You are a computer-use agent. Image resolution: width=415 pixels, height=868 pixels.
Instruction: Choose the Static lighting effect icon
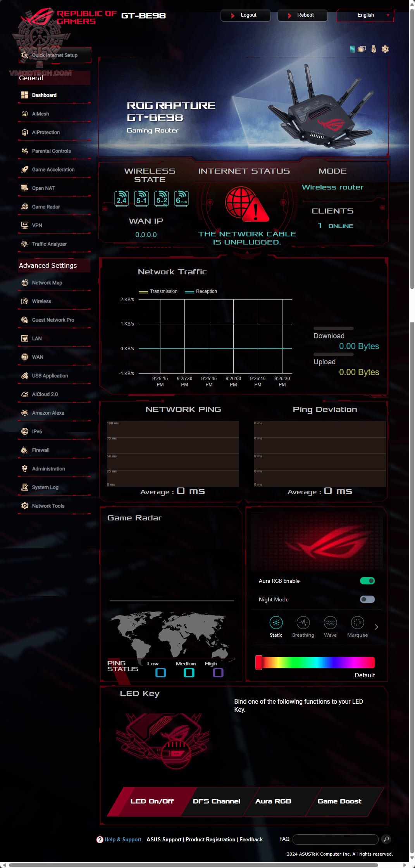(276, 623)
